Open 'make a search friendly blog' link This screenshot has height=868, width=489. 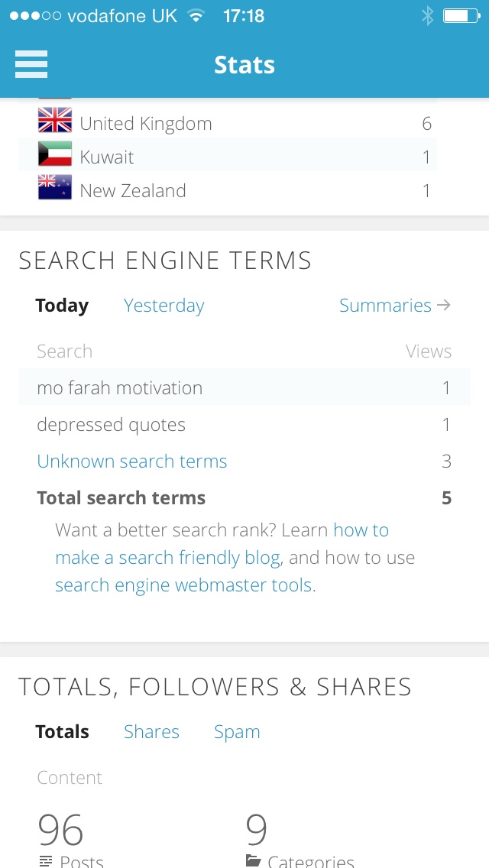point(167,558)
